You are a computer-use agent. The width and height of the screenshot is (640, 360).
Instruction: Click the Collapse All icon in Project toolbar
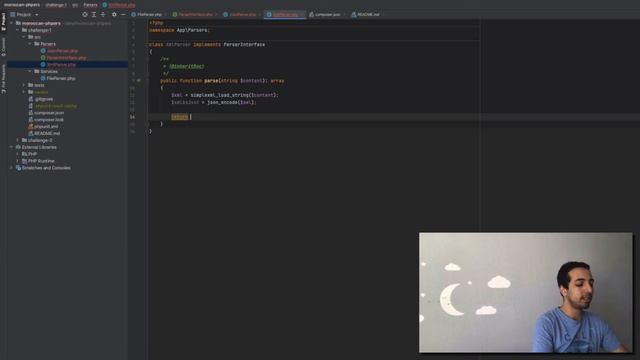[103, 14]
